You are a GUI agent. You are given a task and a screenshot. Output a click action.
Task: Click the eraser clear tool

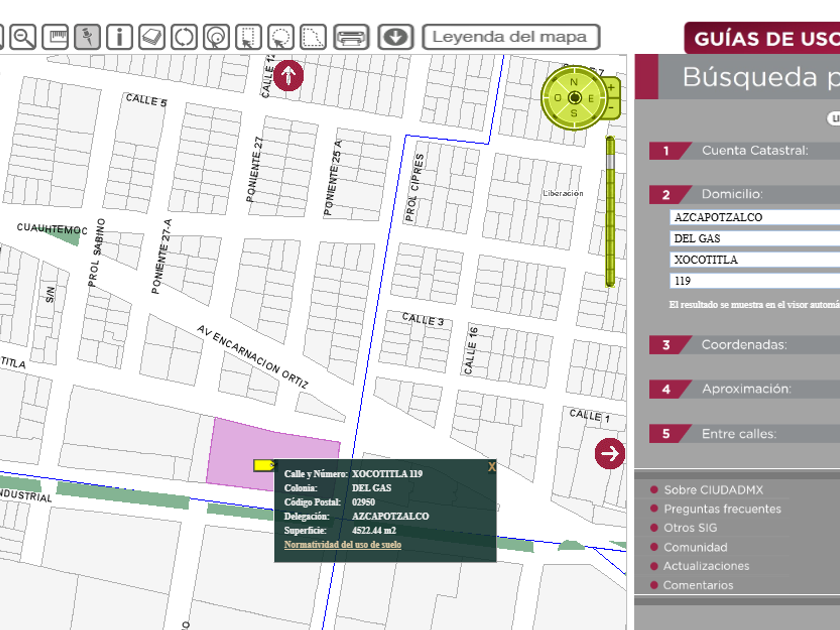point(151,38)
